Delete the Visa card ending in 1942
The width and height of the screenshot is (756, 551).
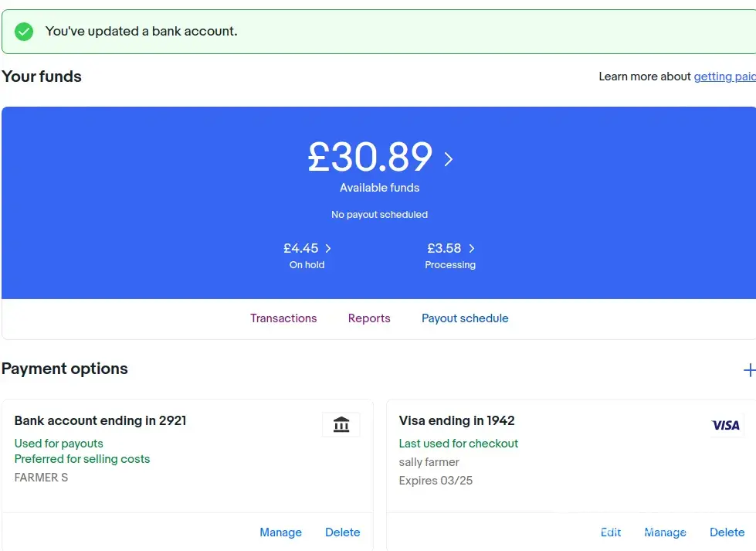pyautogui.click(x=727, y=532)
